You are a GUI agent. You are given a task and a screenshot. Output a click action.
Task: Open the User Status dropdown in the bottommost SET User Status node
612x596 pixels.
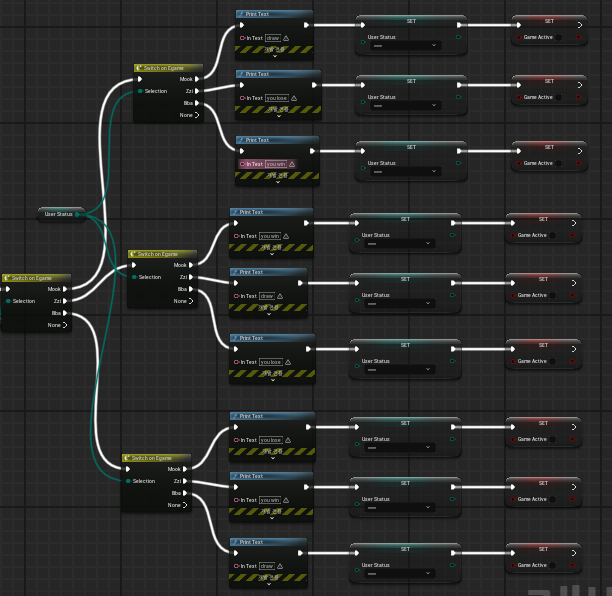(400, 573)
